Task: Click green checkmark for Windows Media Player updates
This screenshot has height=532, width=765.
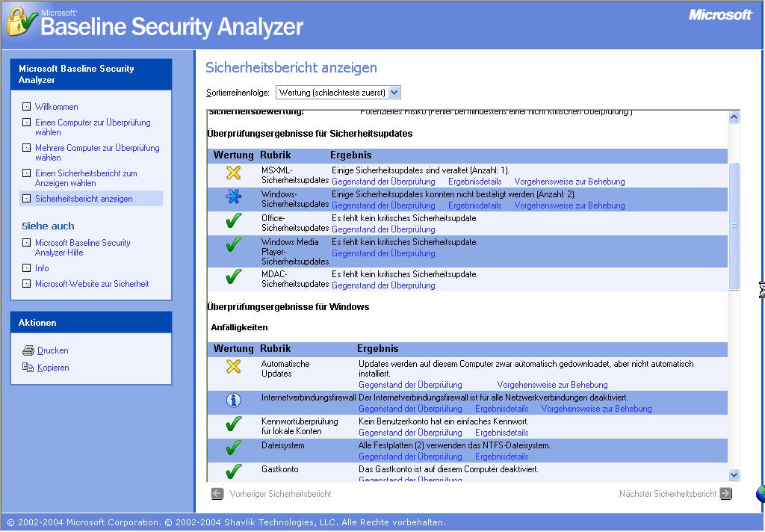Action: (x=234, y=244)
